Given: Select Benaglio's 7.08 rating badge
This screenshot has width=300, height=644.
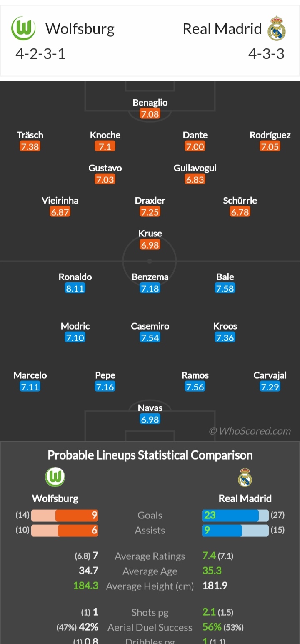Looking at the screenshot, I should [x=150, y=114].
